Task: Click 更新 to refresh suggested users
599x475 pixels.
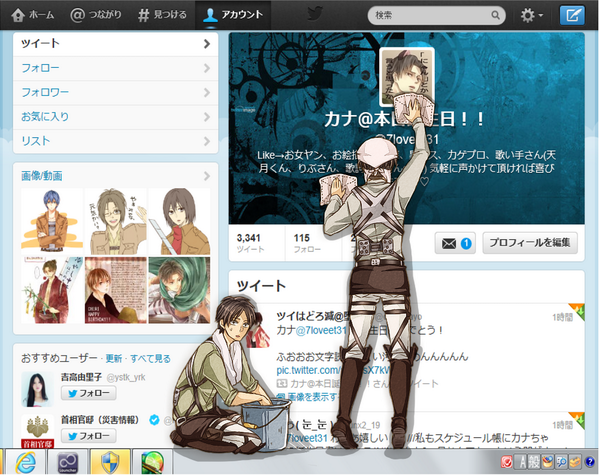Action: 113,358
